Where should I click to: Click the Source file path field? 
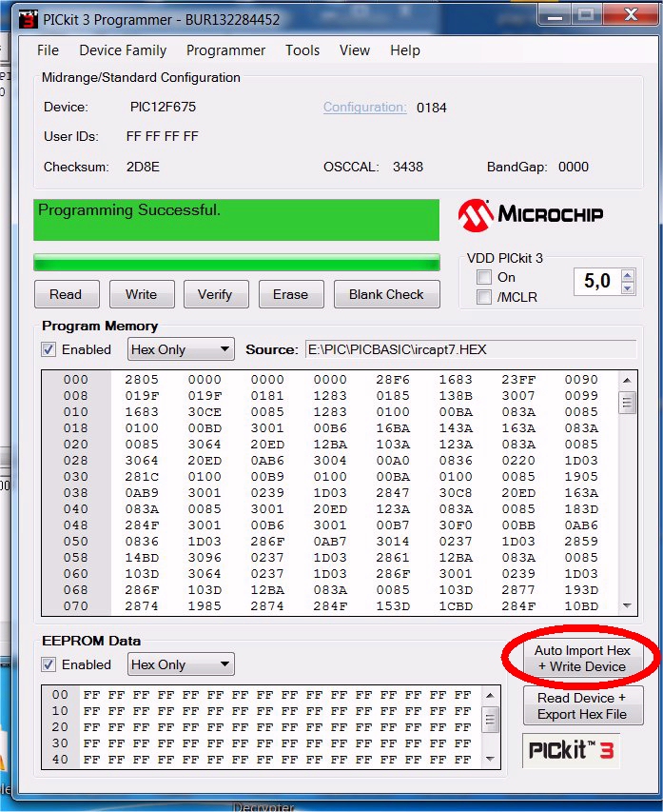[471, 349]
